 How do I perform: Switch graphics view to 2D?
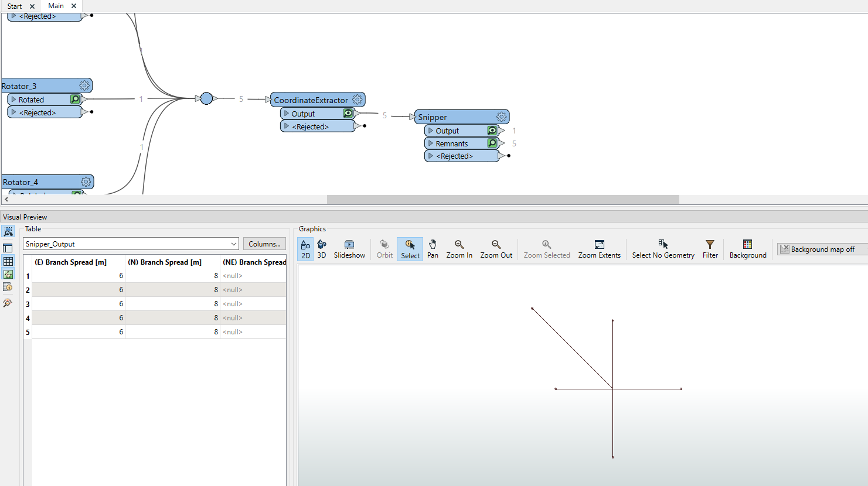click(x=305, y=249)
